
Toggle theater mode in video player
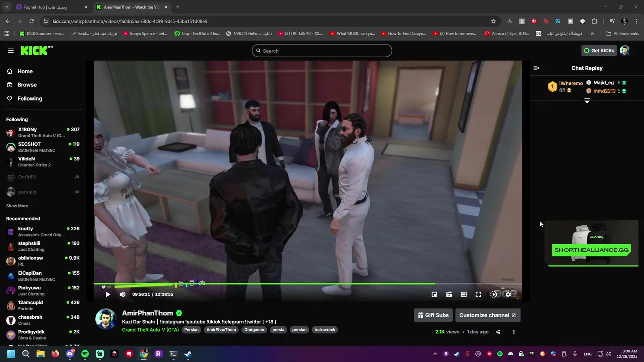464,294
